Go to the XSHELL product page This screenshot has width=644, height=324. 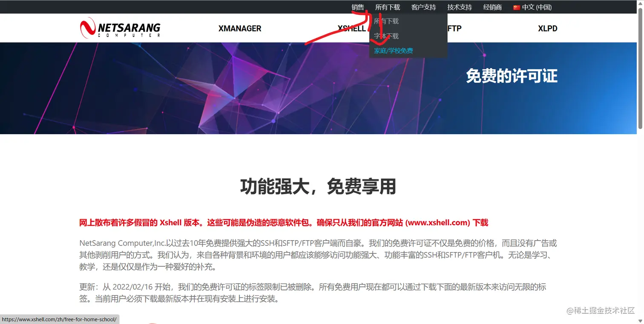[x=352, y=29]
